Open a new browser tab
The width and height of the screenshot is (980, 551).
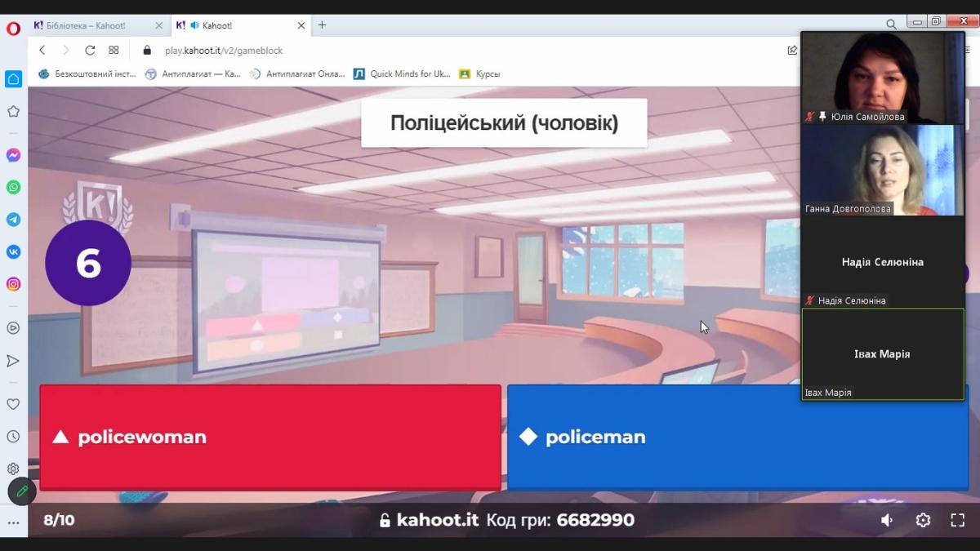click(322, 25)
